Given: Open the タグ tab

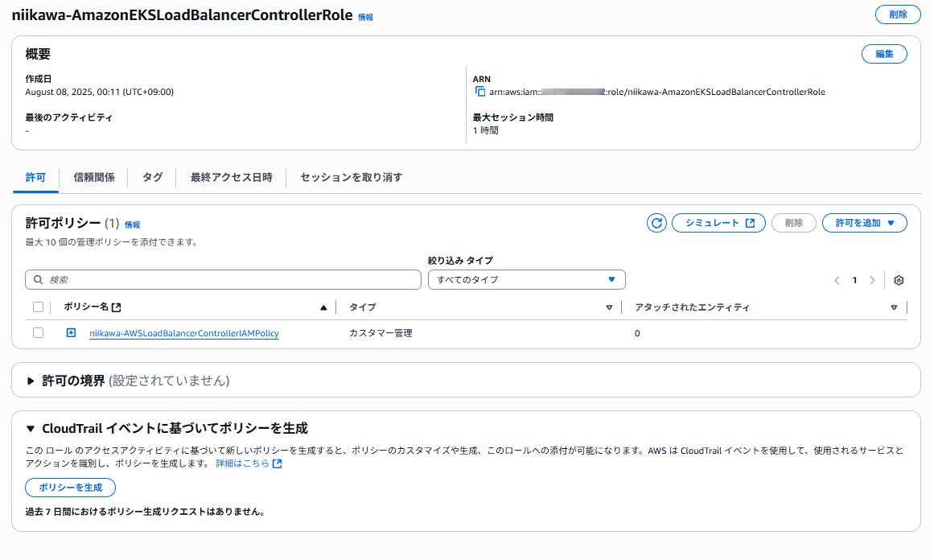Looking at the screenshot, I should (152, 178).
